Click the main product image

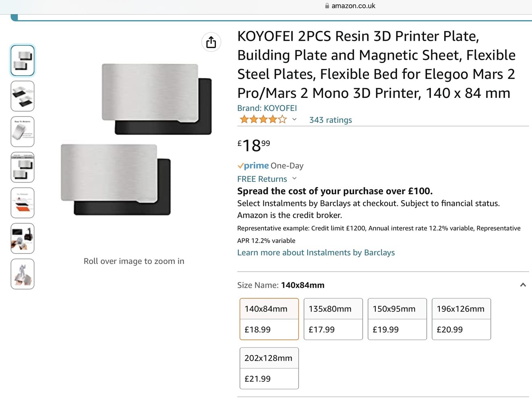(x=136, y=139)
